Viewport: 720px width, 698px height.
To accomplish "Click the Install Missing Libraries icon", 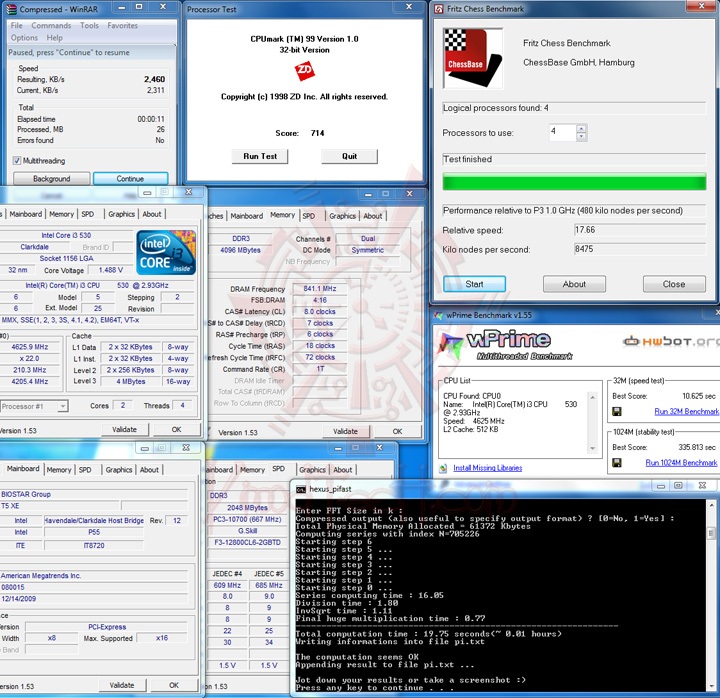I will point(443,468).
